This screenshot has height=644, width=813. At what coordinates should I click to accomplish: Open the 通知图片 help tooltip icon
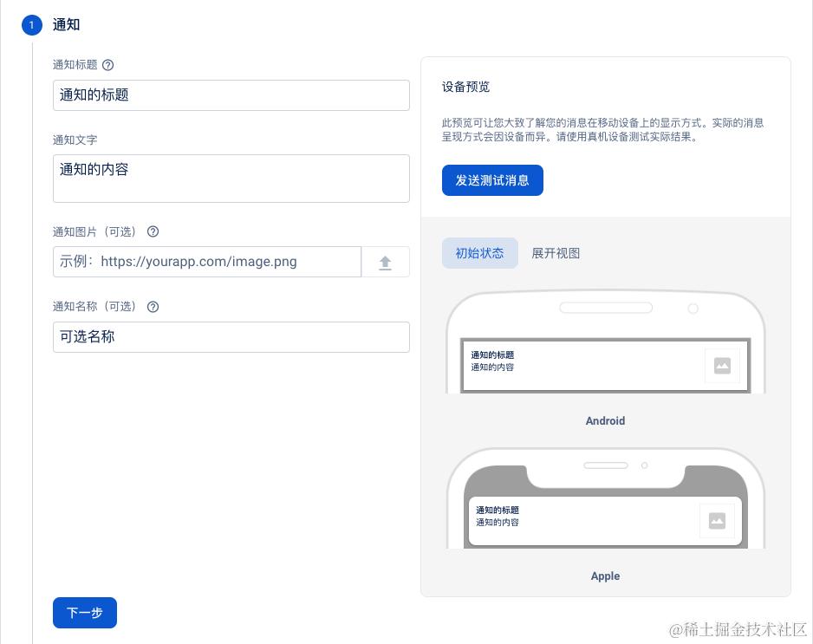[x=153, y=231]
